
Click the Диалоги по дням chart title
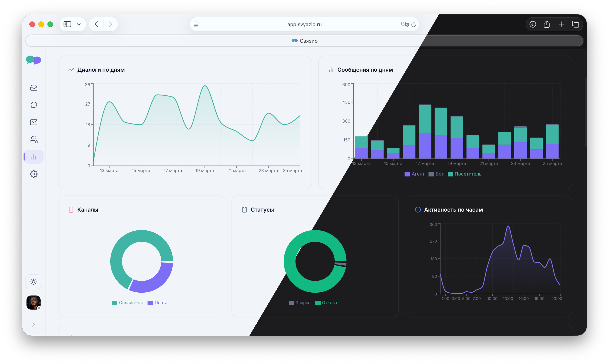(x=101, y=70)
